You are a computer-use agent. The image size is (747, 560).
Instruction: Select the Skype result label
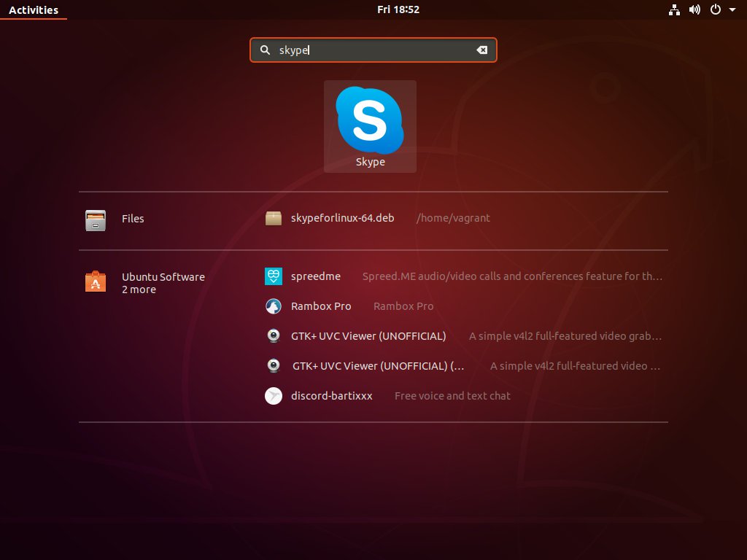[370, 162]
